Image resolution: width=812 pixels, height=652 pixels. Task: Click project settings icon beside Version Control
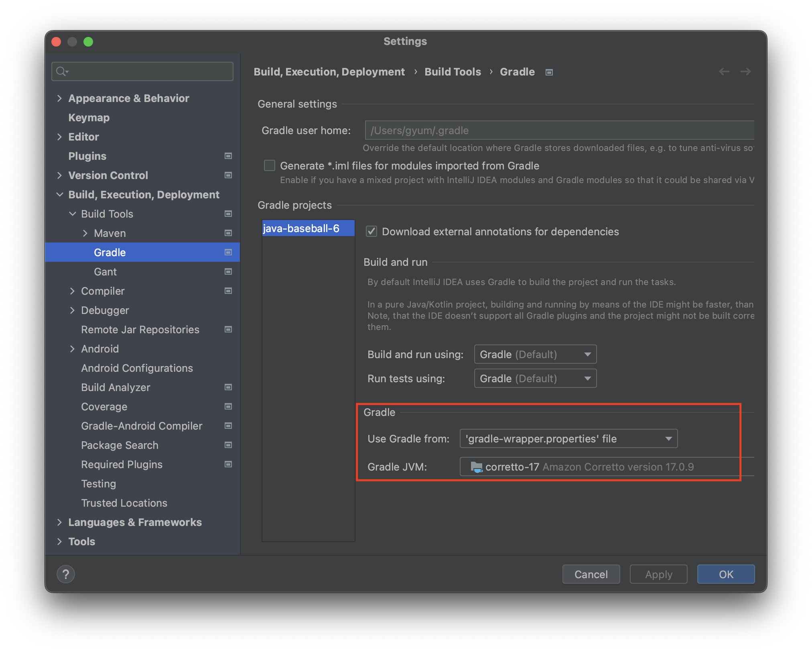point(228,175)
